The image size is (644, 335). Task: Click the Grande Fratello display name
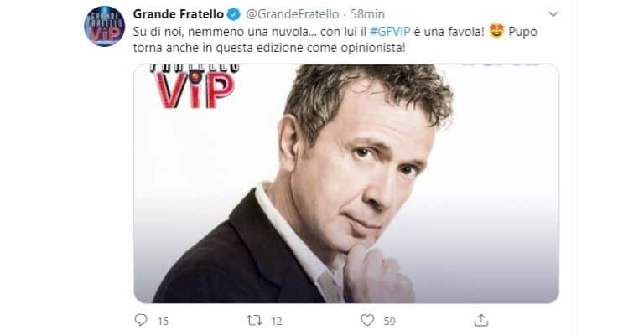[x=179, y=14]
